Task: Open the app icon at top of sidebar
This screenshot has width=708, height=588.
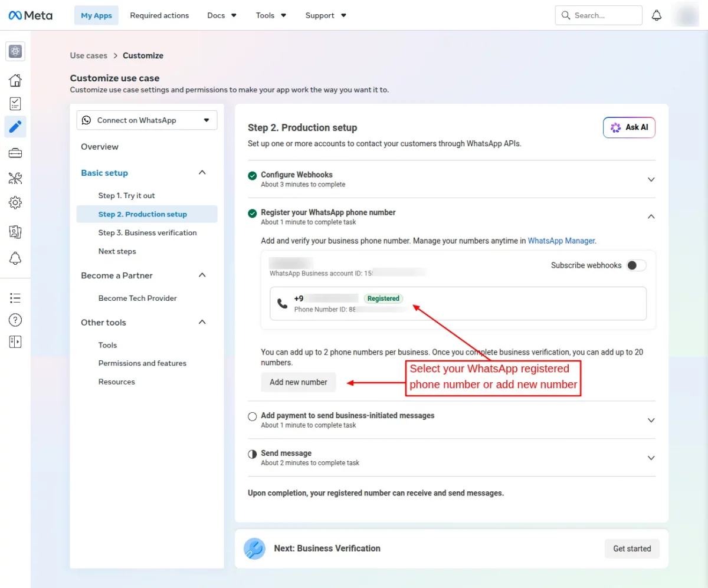Action: click(15, 51)
